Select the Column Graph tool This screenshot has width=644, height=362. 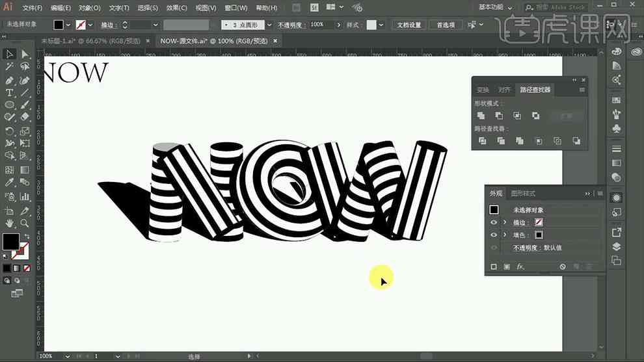pyautogui.click(x=25, y=196)
